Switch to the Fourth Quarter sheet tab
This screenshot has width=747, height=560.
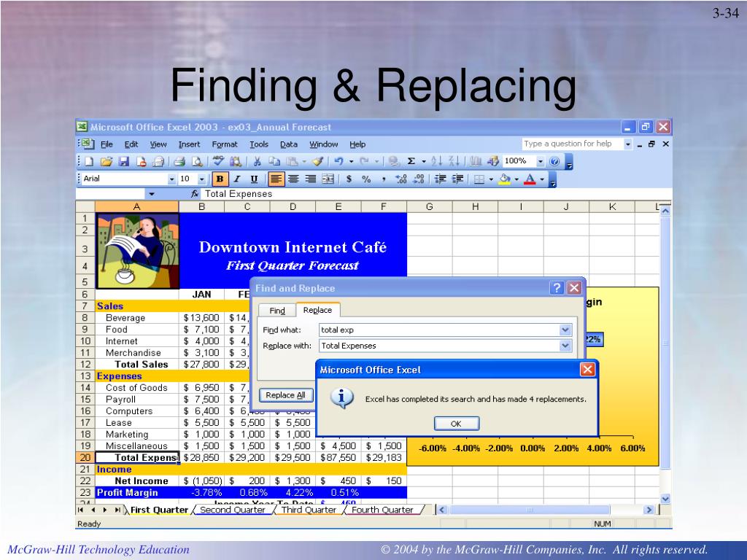[382, 510]
